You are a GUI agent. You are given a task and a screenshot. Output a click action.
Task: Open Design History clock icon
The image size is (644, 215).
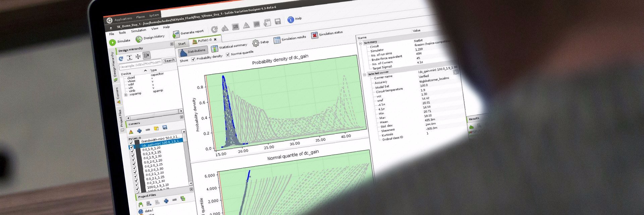139,39
